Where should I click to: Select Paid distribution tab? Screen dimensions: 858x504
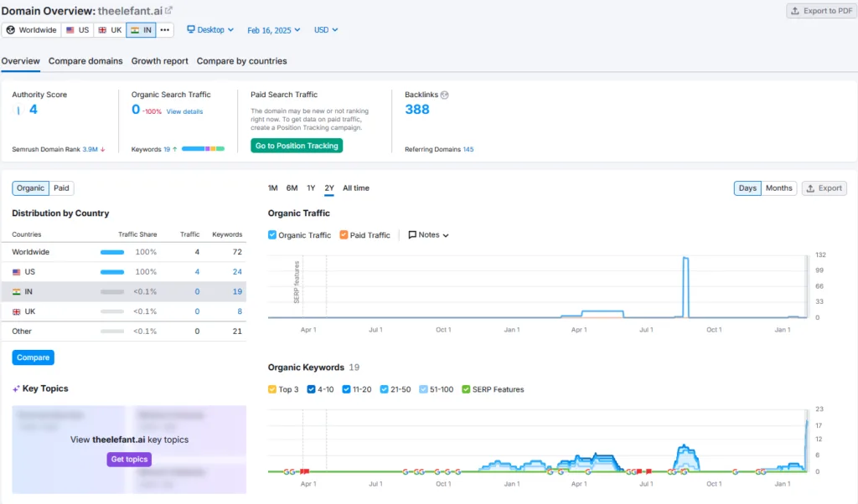(x=61, y=188)
